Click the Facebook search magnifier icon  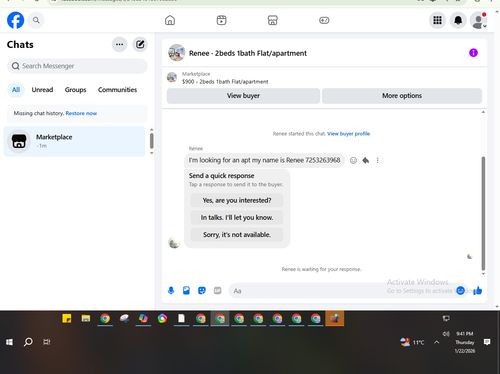[x=36, y=20]
